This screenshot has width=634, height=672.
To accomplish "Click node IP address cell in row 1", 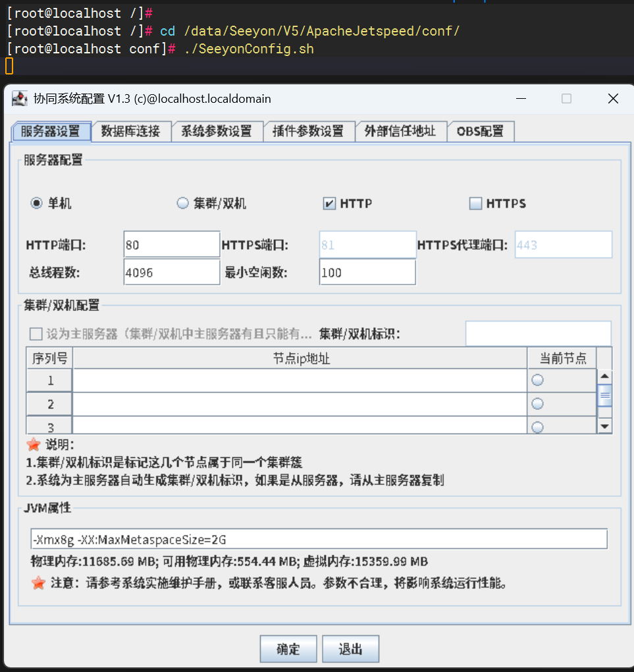I will [300, 381].
